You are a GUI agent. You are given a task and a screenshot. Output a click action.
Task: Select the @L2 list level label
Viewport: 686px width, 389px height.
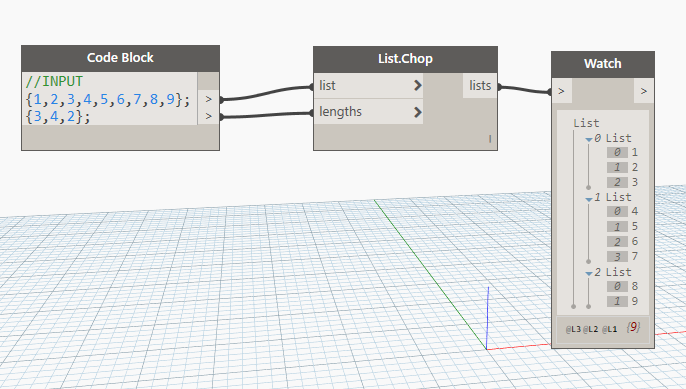tap(590, 329)
